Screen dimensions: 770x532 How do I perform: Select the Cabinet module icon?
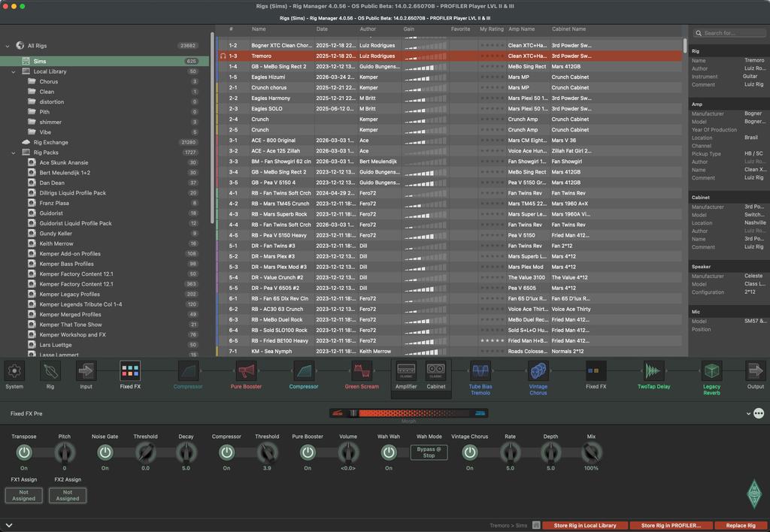tap(436, 371)
